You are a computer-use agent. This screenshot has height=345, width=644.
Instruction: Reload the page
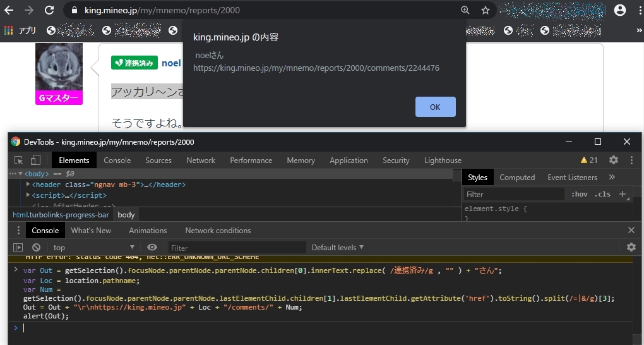click(x=49, y=10)
